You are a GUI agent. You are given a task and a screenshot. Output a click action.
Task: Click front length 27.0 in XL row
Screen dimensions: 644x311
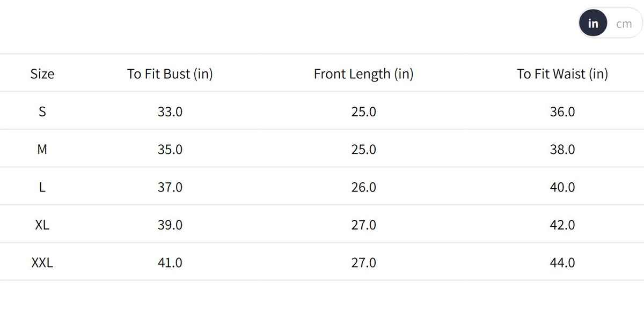[363, 225]
